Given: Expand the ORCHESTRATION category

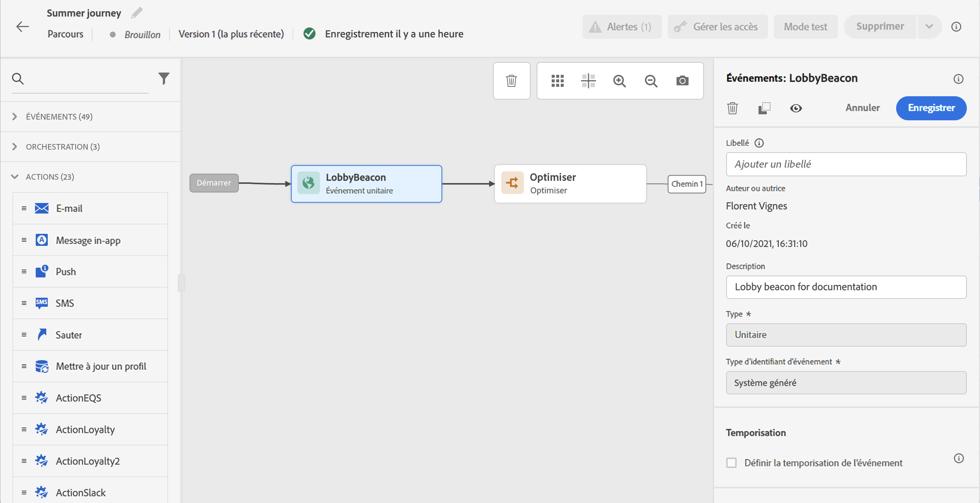Looking at the screenshot, I should 15,147.
